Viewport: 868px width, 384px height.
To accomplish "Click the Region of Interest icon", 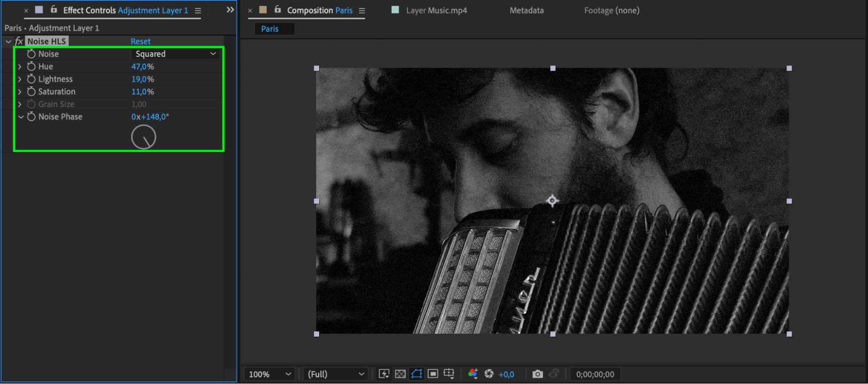I will (x=433, y=374).
